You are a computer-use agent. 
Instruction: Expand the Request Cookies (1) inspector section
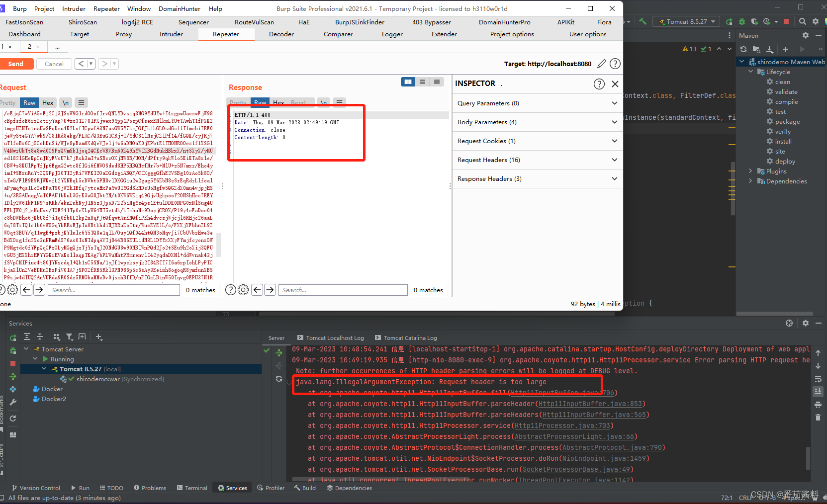[537, 141]
